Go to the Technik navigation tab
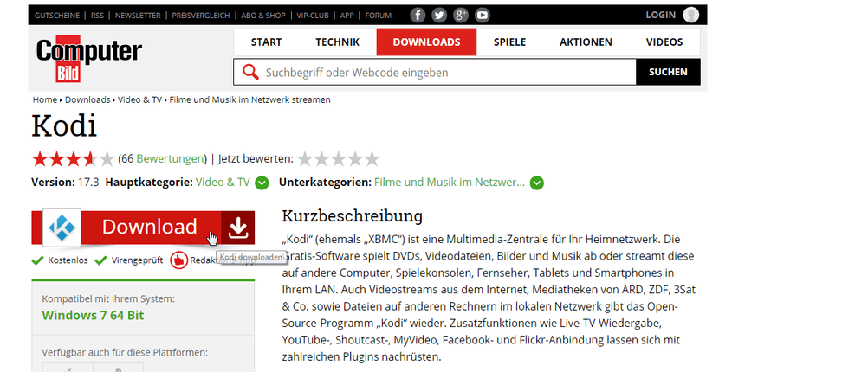Viewport: 868px width, 372px height. (337, 42)
